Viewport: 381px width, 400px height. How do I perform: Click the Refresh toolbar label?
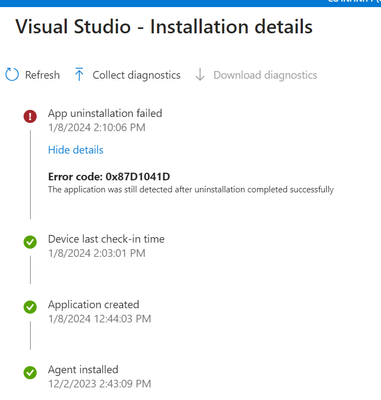[x=42, y=75]
